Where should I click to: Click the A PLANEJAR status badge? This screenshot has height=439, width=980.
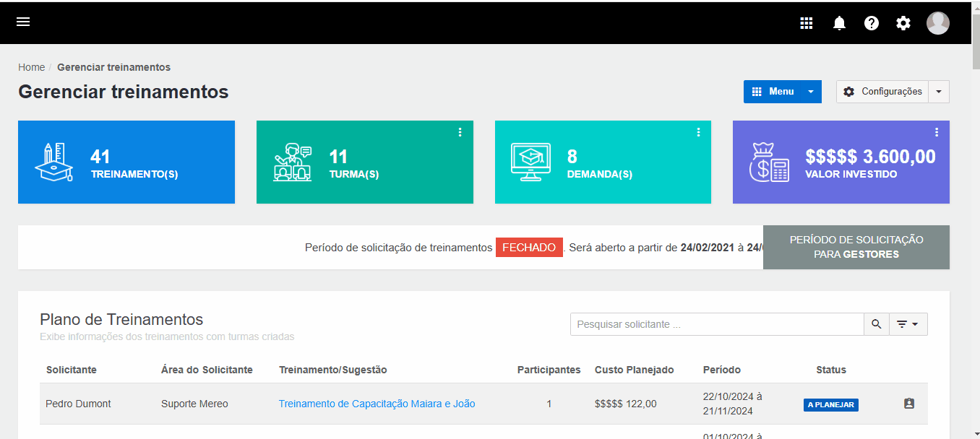[830, 405]
